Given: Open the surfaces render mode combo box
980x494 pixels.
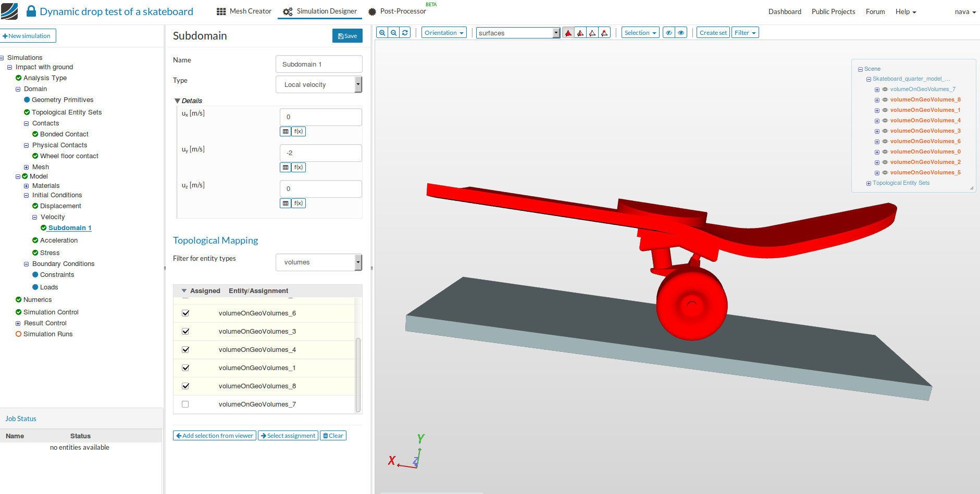Looking at the screenshot, I should pyautogui.click(x=518, y=33).
